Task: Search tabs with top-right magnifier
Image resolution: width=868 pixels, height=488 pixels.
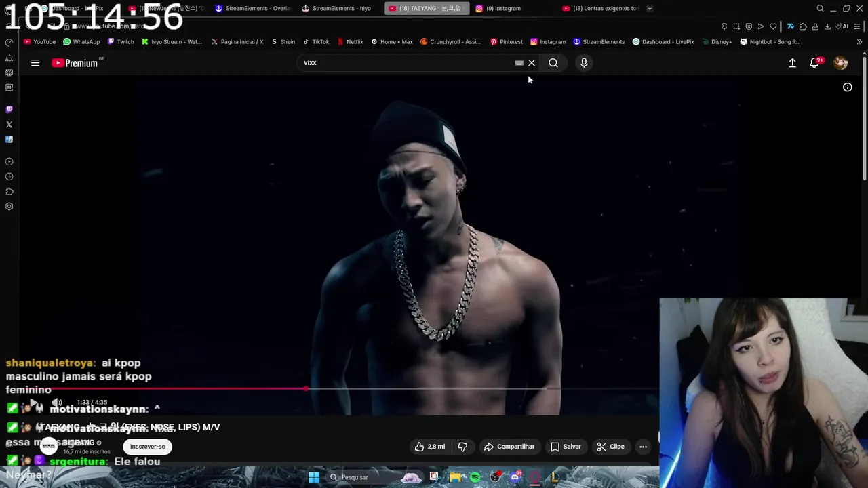Action: 820,8
